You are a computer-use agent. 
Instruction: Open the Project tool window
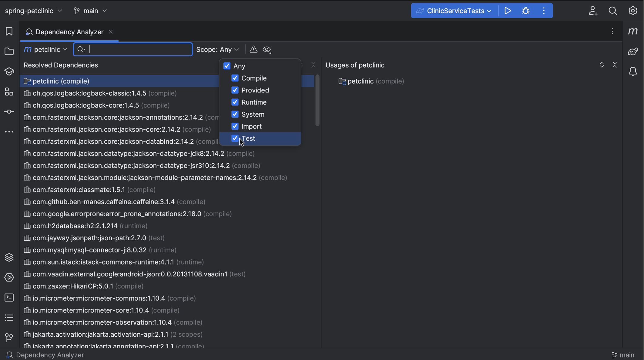click(x=9, y=51)
